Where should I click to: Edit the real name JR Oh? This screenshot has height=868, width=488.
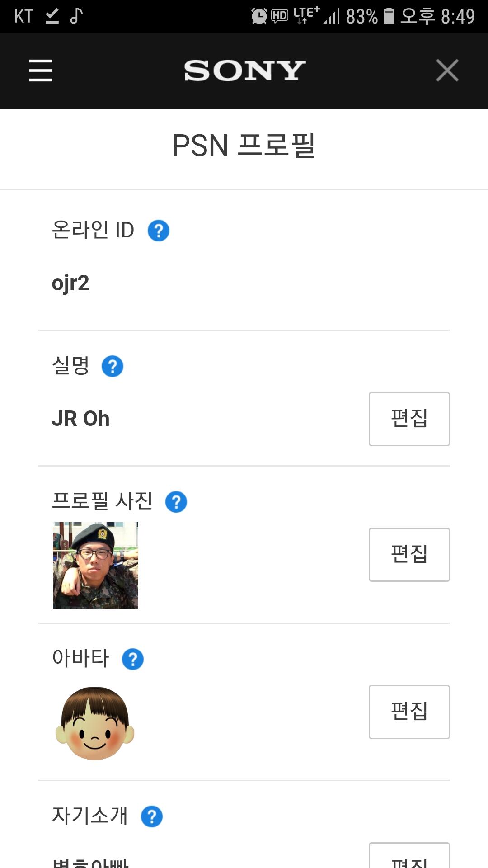pos(409,419)
